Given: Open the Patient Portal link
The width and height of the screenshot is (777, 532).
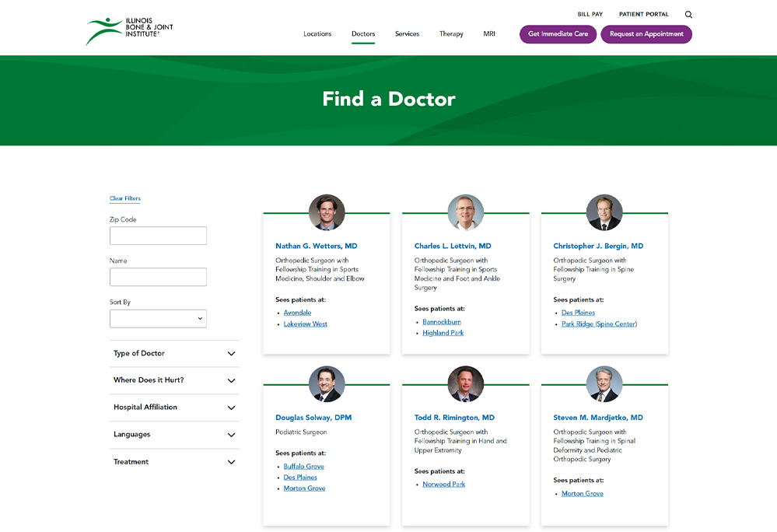Looking at the screenshot, I should 643,14.
